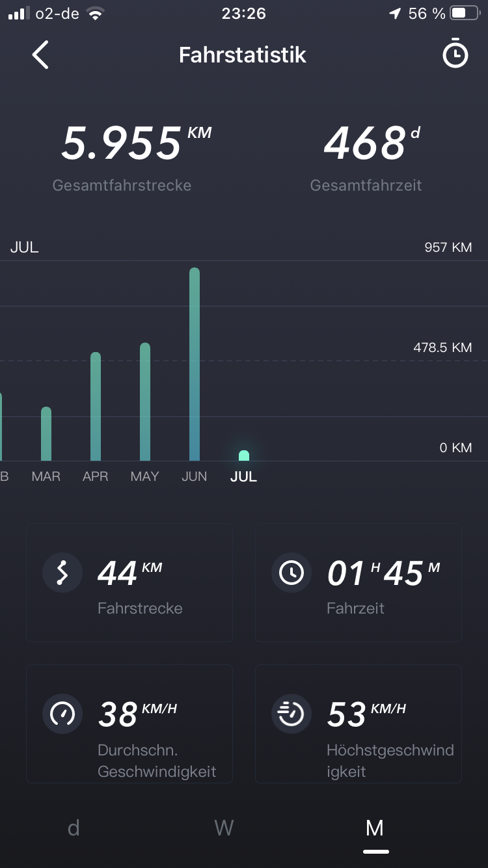Select the APR bar in chart
This screenshot has width=488, height=868.
(96, 407)
